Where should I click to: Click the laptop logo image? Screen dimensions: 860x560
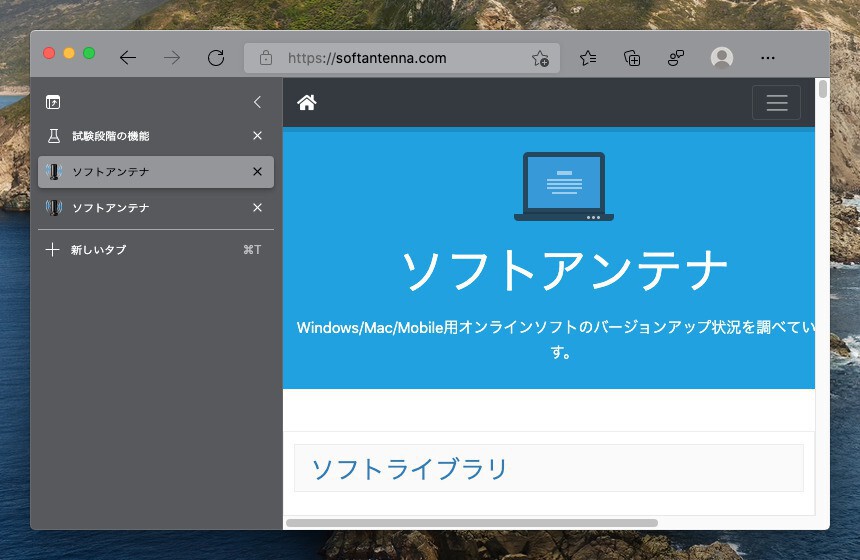tap(564, 186)
